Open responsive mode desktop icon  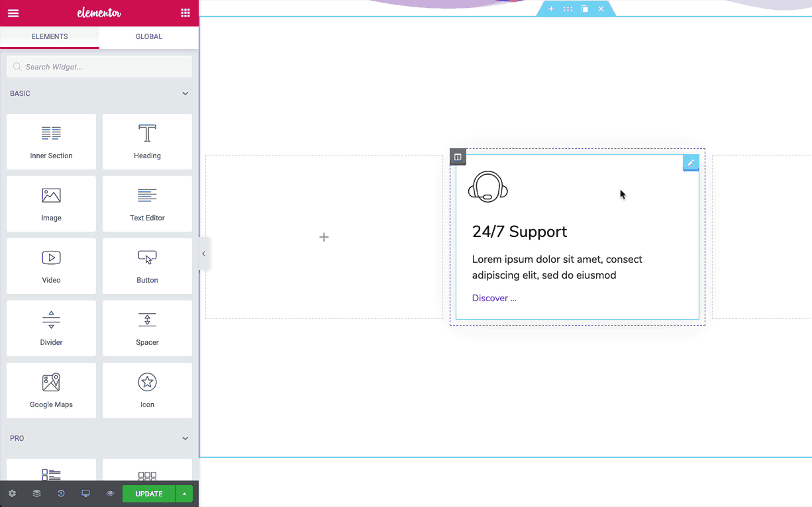[85, 494]
